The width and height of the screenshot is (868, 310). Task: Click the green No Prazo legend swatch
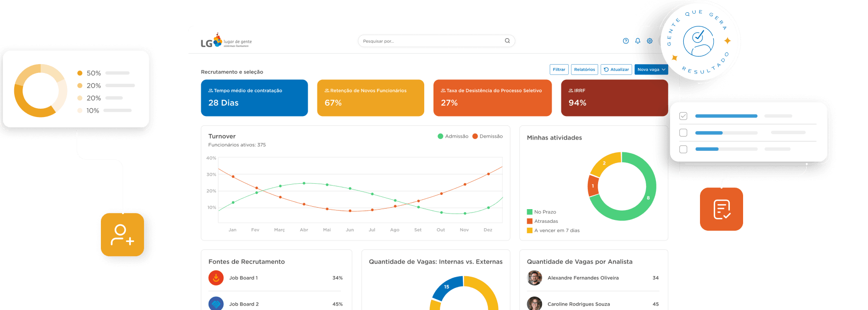(x=530, y=212)
